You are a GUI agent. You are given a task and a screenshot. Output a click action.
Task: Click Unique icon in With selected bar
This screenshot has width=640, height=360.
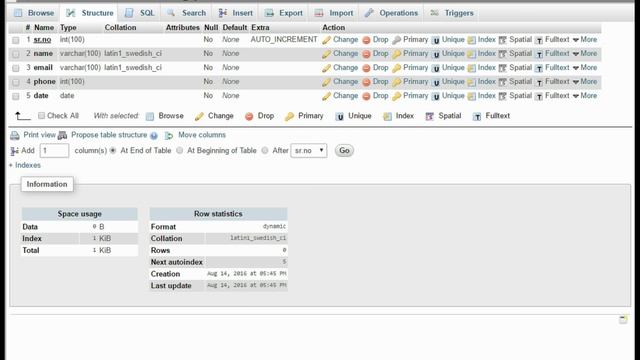coord(340,116)
